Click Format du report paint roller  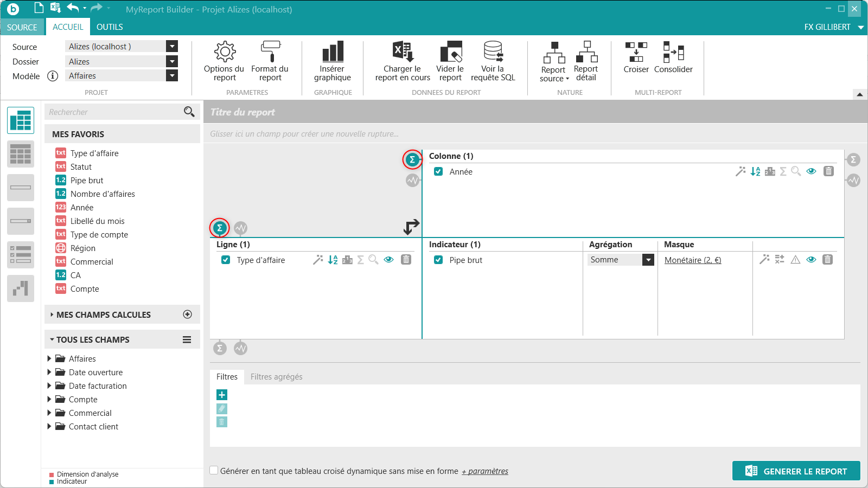[x=270, y=61]
